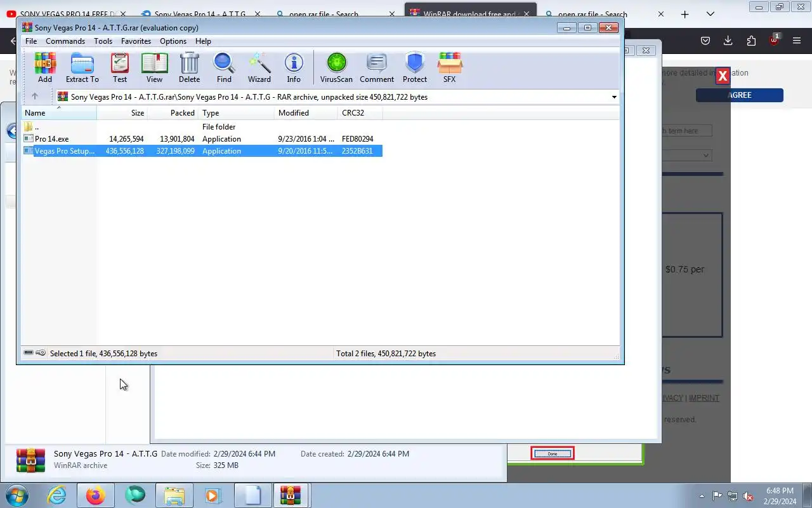Click the AGREE button on the webpage
Screen dimensions: 812x508
pyautogui.click(x=740, y=95)
